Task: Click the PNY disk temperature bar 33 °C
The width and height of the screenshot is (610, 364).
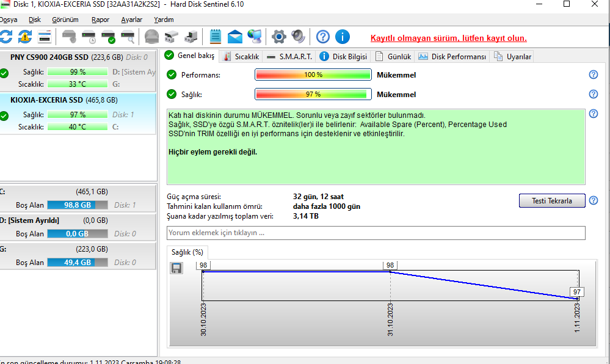Action: [78, 84]
